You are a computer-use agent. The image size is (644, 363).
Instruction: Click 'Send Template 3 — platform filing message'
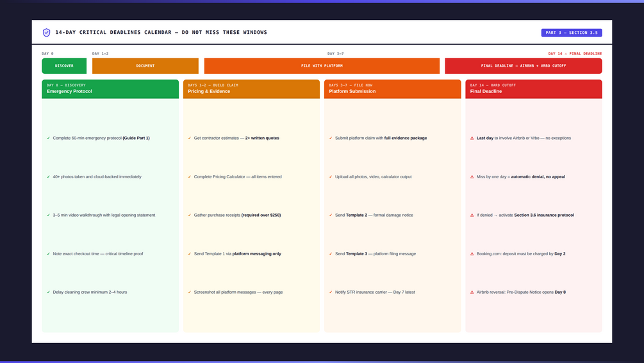(x=376, y=253)
